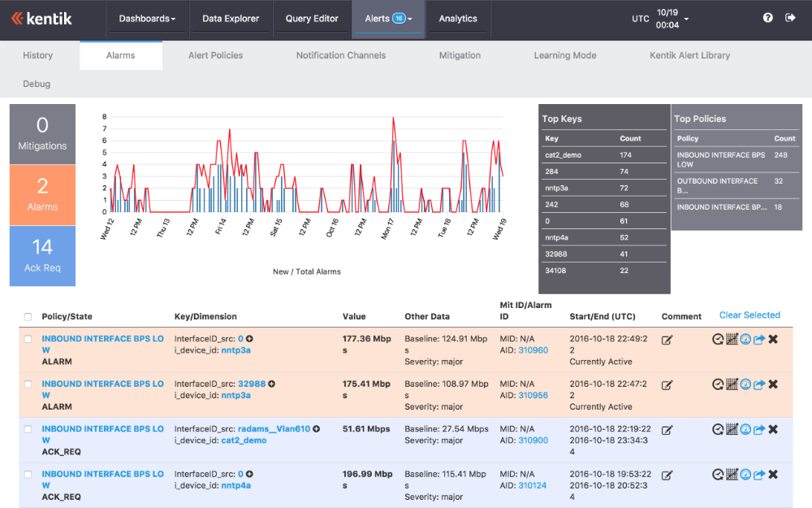The width and height of the screenshot is (812, 508).
Task: Check the box for alarm AID 310124
Action: 28,475
